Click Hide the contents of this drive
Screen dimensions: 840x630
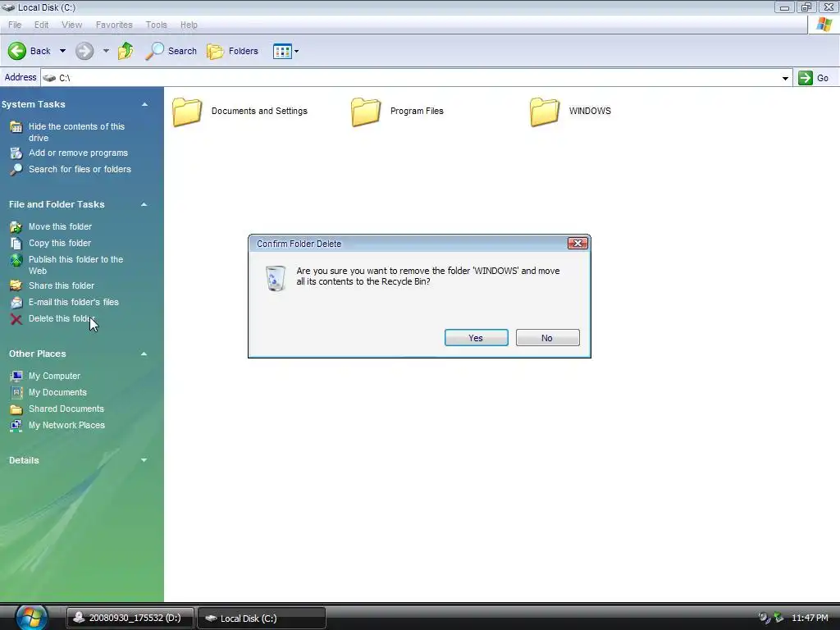[76, 132]
